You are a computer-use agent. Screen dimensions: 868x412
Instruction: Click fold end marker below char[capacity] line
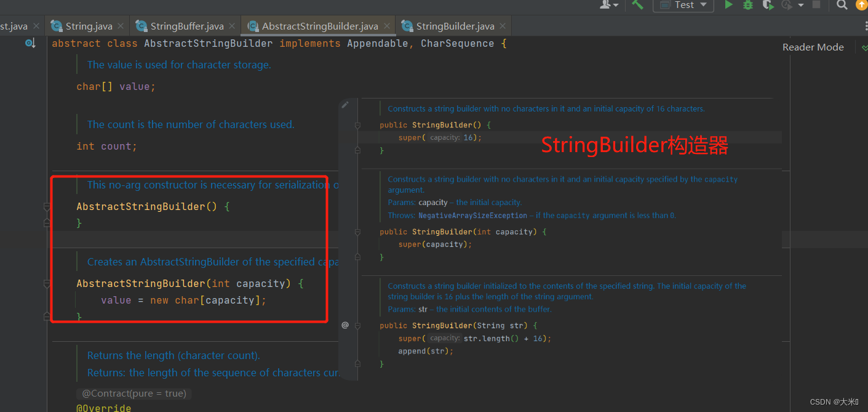[47, 316]
